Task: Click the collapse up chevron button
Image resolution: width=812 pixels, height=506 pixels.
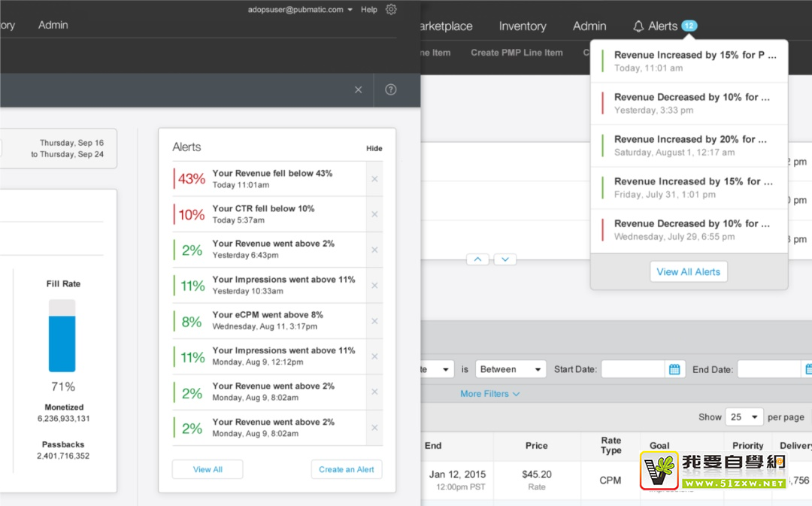Action: click(477, 259)
